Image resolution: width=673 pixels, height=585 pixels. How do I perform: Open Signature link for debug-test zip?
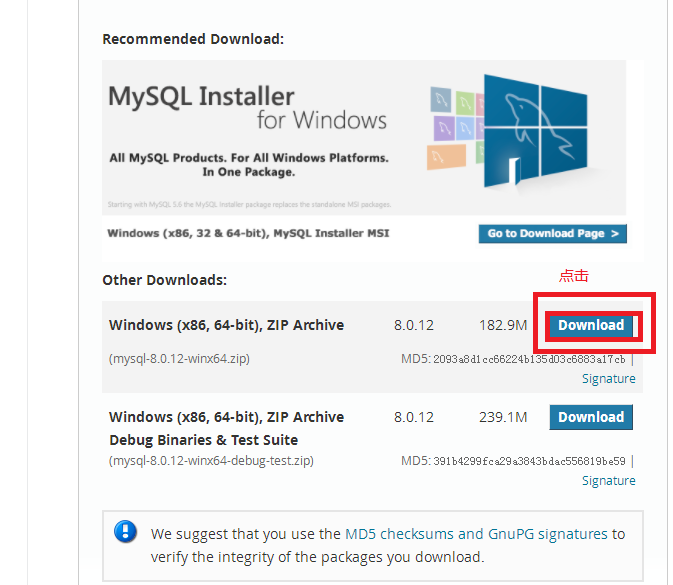tap(609, 480)
